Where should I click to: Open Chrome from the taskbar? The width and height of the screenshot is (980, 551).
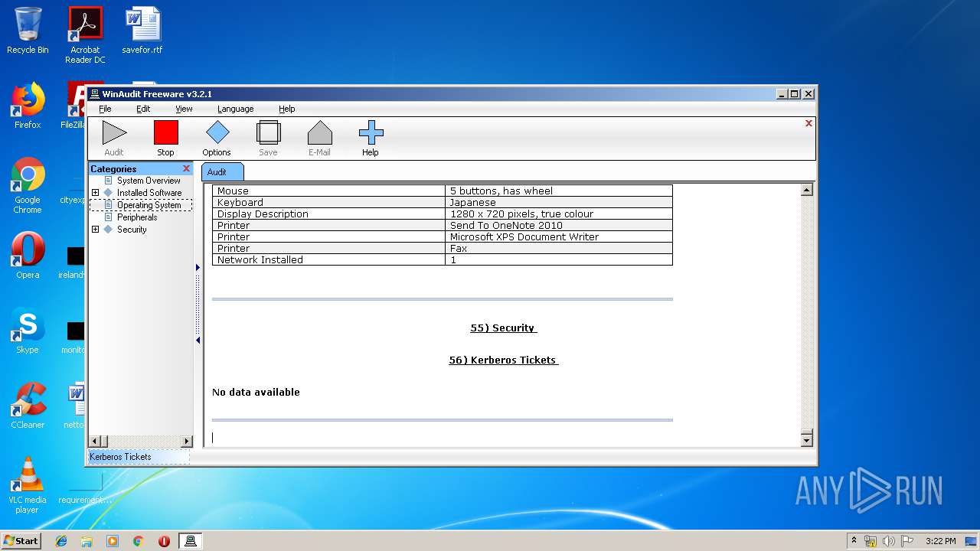coord(138,541)
